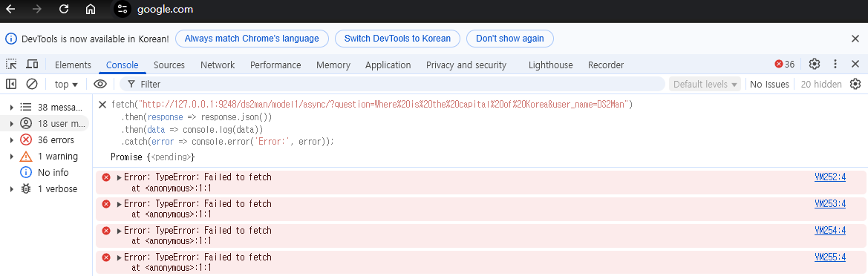Click the DevTools three-dot menu
868x276 pixels.
click(835, 64)
